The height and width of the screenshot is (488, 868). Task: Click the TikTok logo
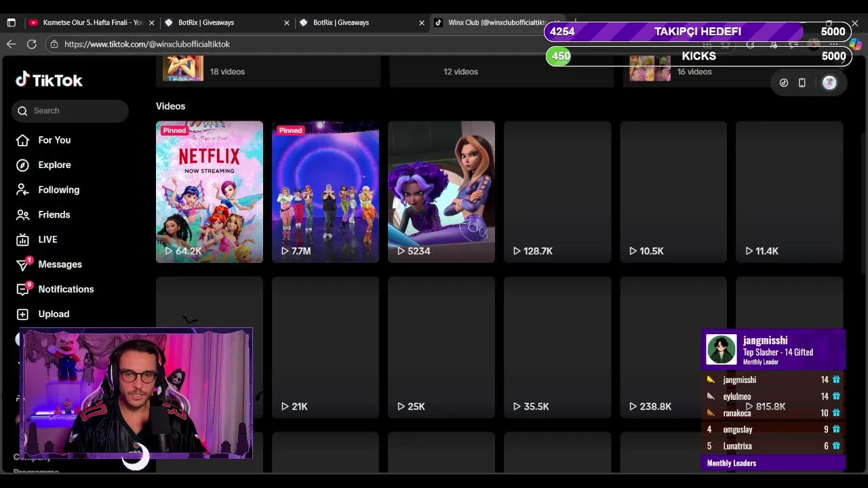(49, 80)
